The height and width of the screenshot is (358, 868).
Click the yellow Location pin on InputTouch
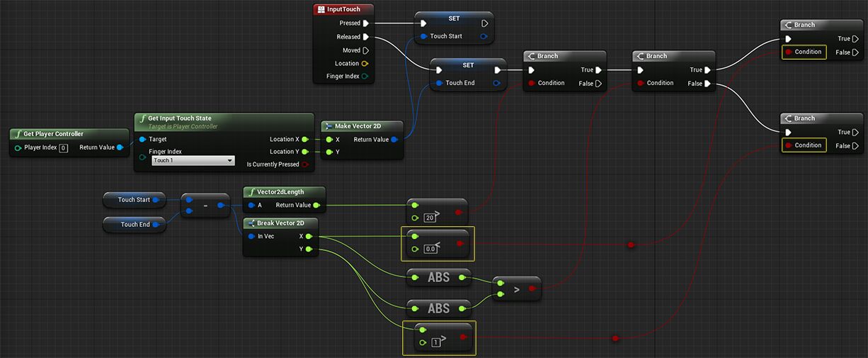pos(365,64)
